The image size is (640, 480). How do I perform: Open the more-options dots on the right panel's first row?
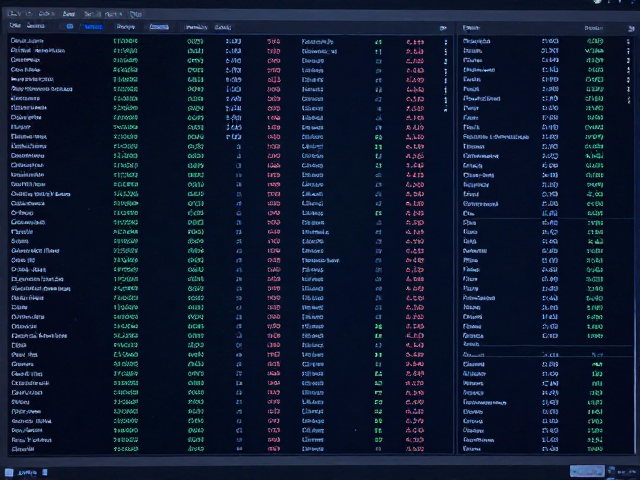628,41
